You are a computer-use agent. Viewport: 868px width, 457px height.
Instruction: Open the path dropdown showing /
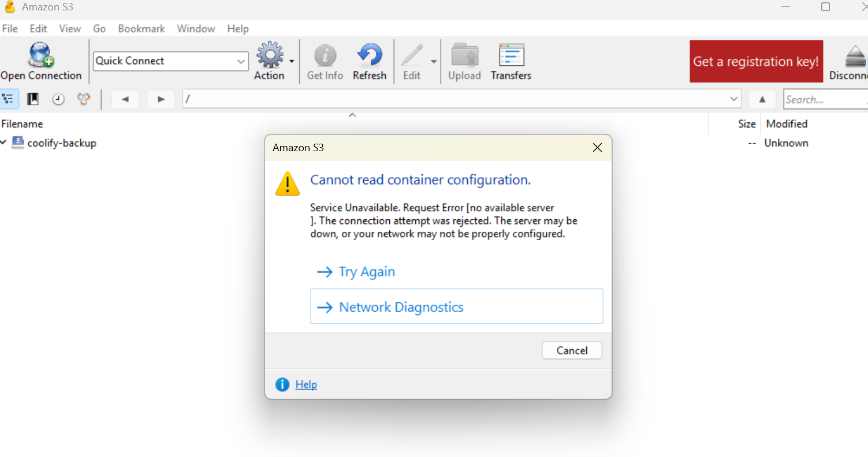click(462, 99)
